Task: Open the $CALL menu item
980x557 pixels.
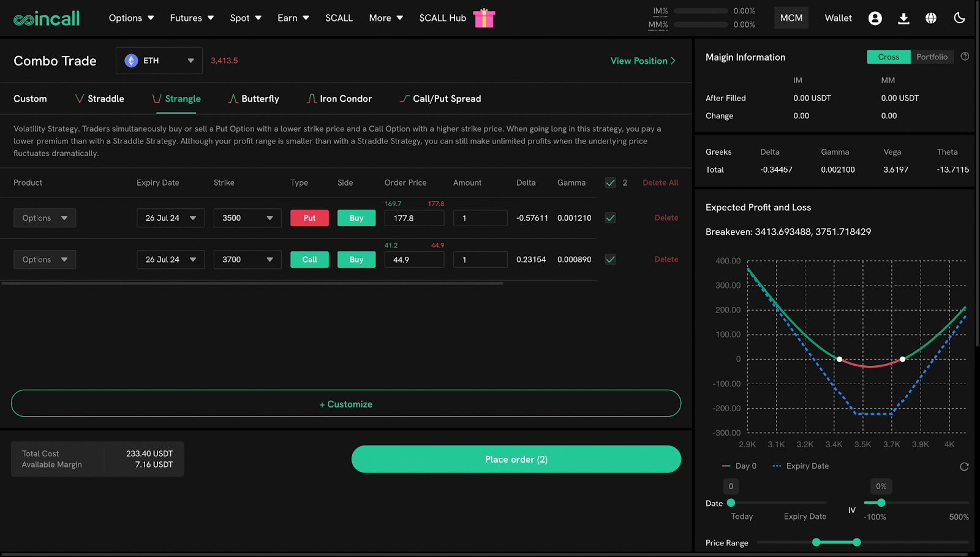Action: coord(339,18)
